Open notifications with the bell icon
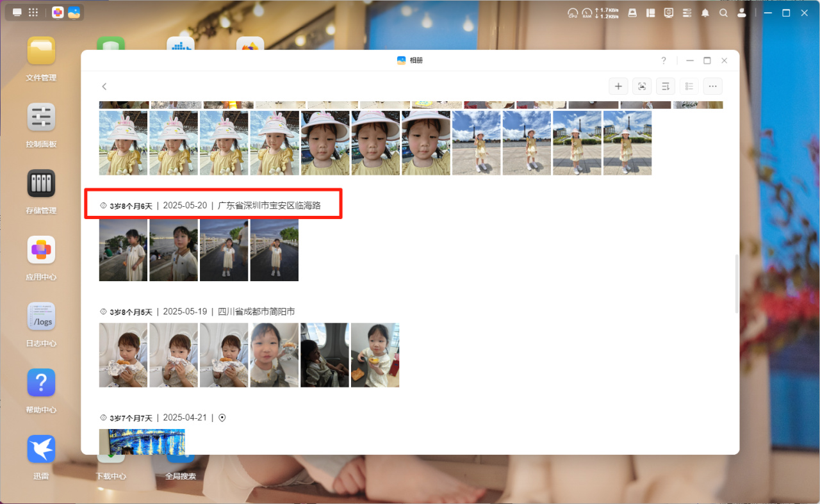The width and height of the screenshot is (820, 504). 705,13
